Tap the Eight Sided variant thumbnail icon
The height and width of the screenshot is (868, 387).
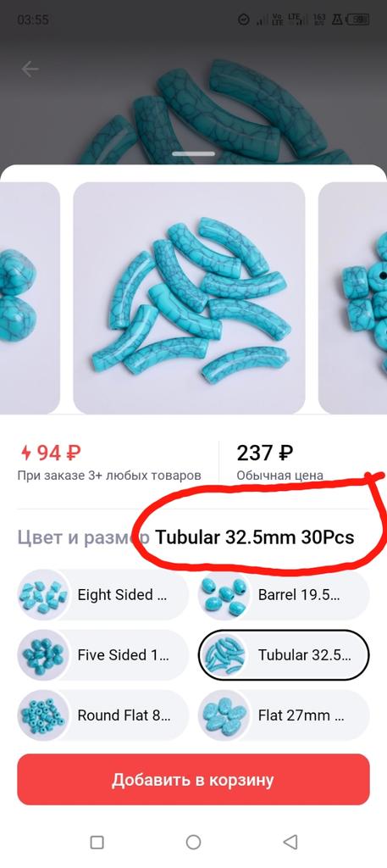click(43, 595)
